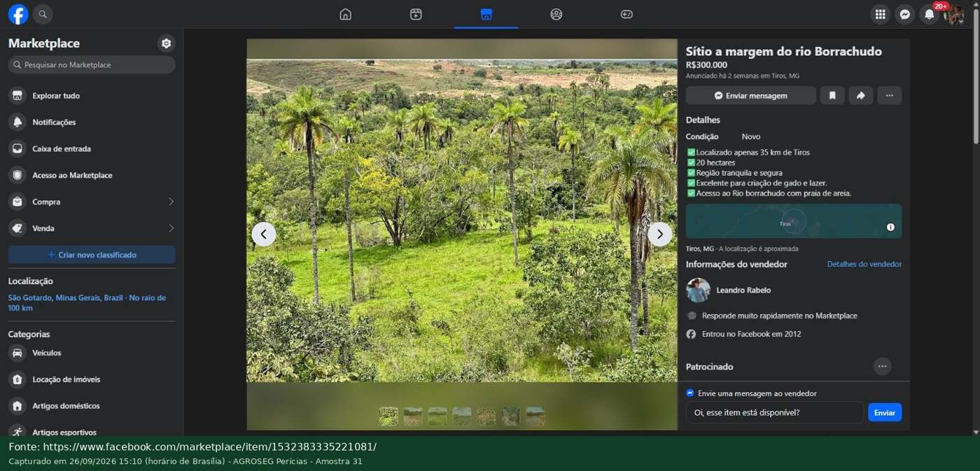Screen dimensions: 980x471
Task: Open the Patrocinado options menu
Action: point(883,367)
